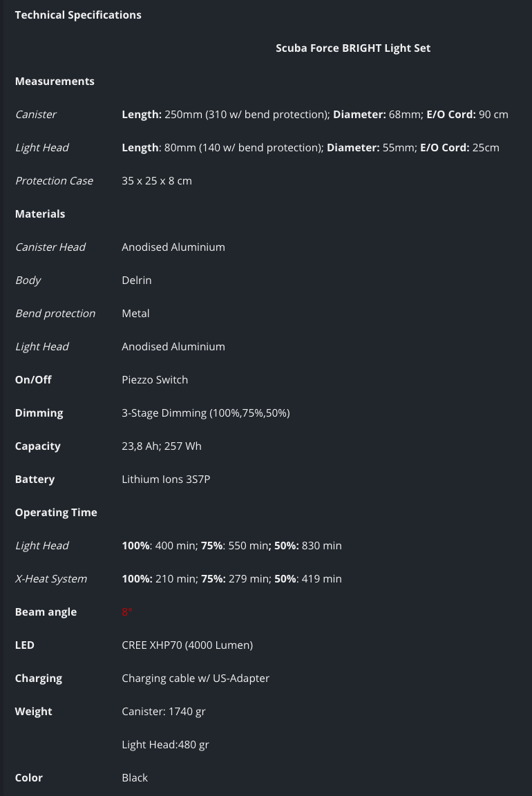The width and height of the screenshot is (532, 796).
Task: Select the Delrin body material value
Action: click(x=137, y=281)
